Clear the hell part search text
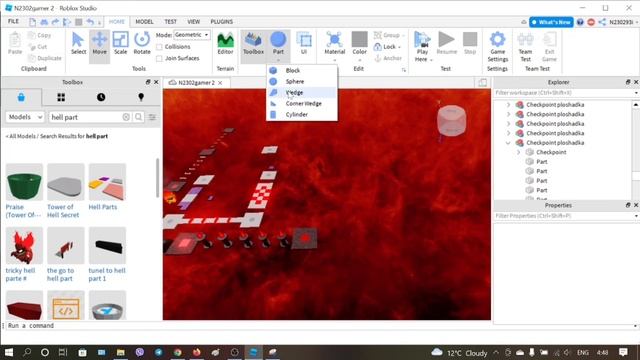640x360 pixels. [126, 117]
